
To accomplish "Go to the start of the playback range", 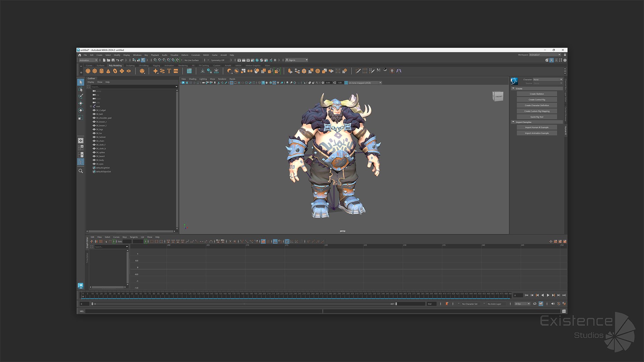I will pyautogui.click(x=527, y=295).
